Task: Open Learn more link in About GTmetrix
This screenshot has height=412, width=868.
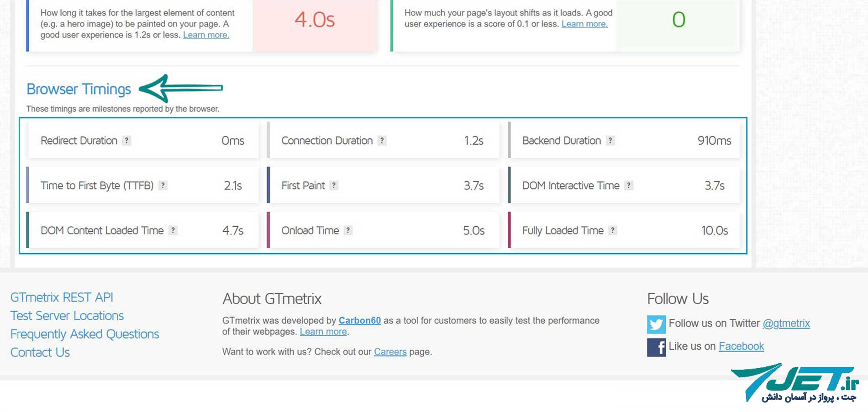Action: click(x=323, y=332)
